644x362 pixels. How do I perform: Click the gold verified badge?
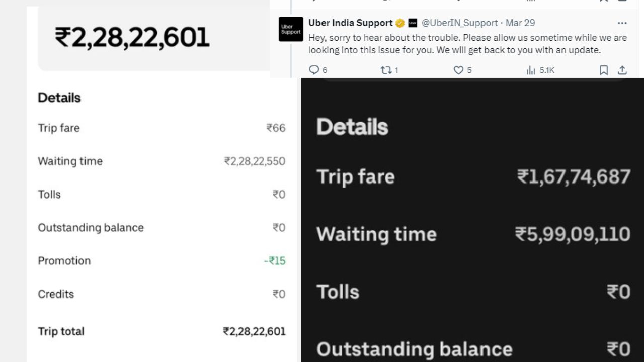[400, 23]
